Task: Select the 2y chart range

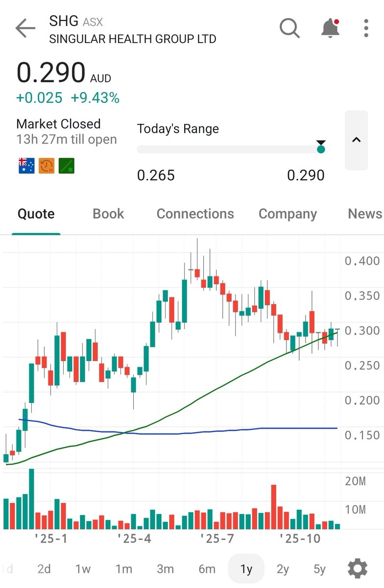Action: [283, 569]
